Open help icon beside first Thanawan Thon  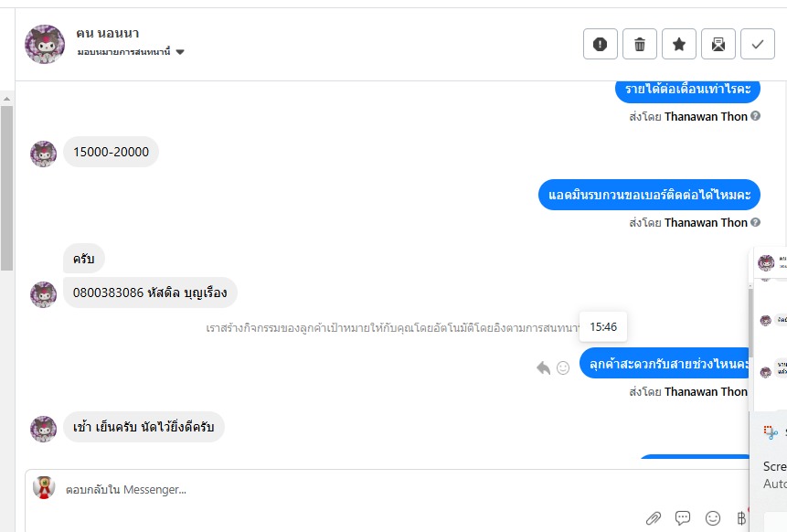pyautogui.click(x=755, y=116)
